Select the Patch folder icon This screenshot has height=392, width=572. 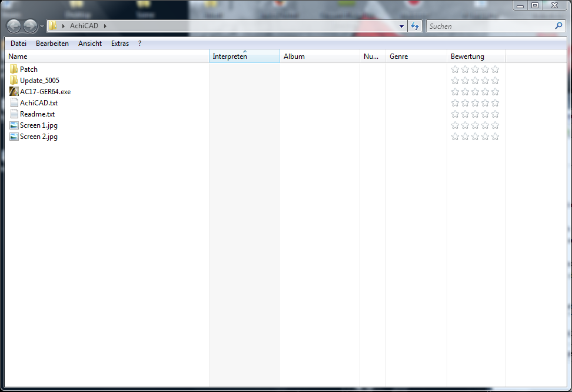[x=14, y=69]
